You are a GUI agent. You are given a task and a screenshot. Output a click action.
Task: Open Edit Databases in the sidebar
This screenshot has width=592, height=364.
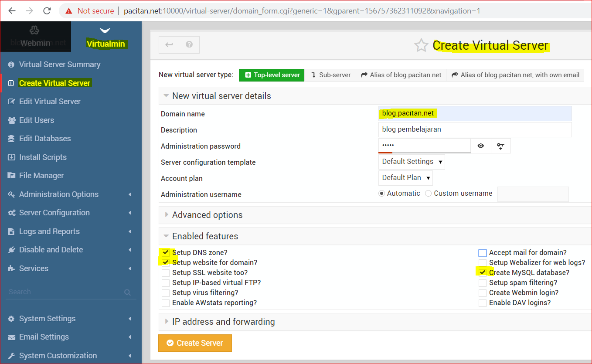click(x=44, y=139)
